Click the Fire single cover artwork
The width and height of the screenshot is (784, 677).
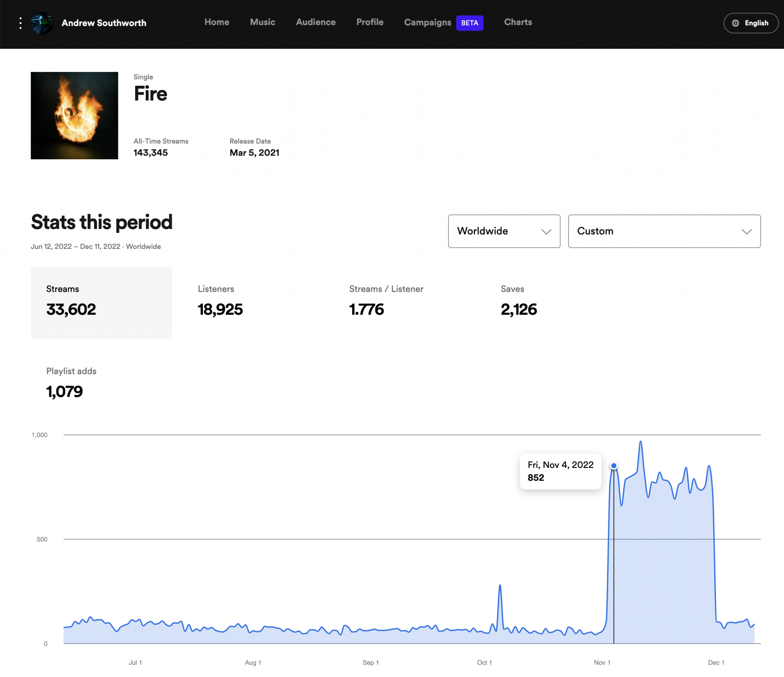74,116
